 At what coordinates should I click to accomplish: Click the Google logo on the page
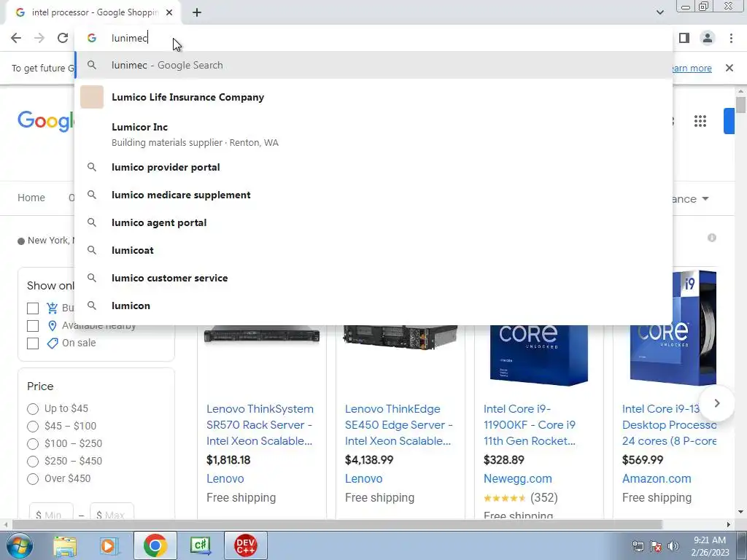point(46,121)
